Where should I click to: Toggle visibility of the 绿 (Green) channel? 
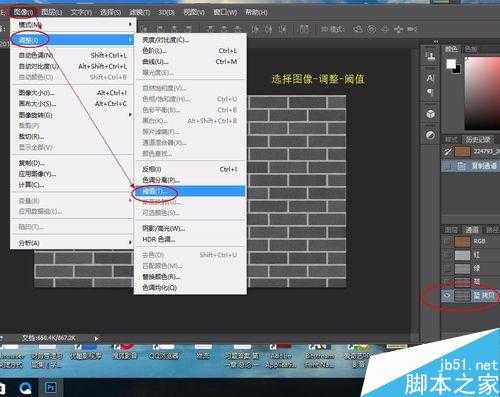447,268
